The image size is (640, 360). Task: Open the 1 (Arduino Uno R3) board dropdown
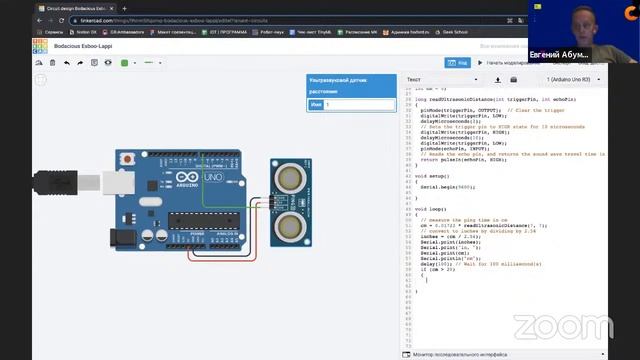pos(573,80)
